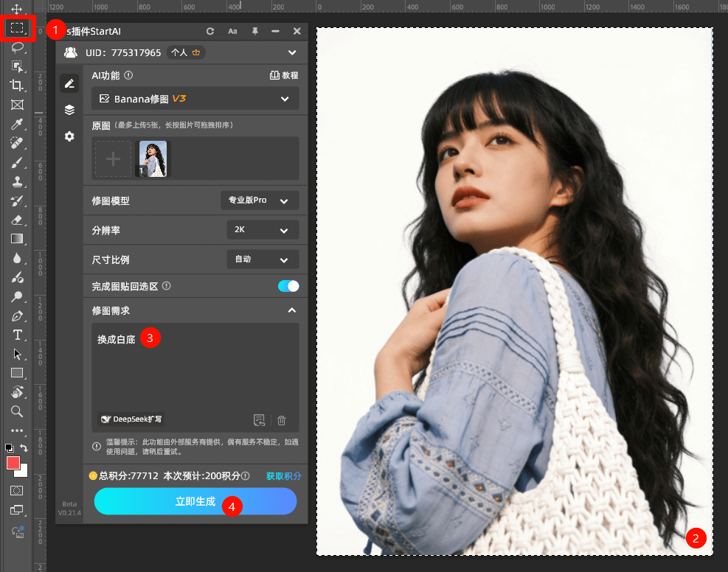Screen dimensions: 728x572
Task: Open the 分辨率 2K dropdown
Action: tap(263, 229)
